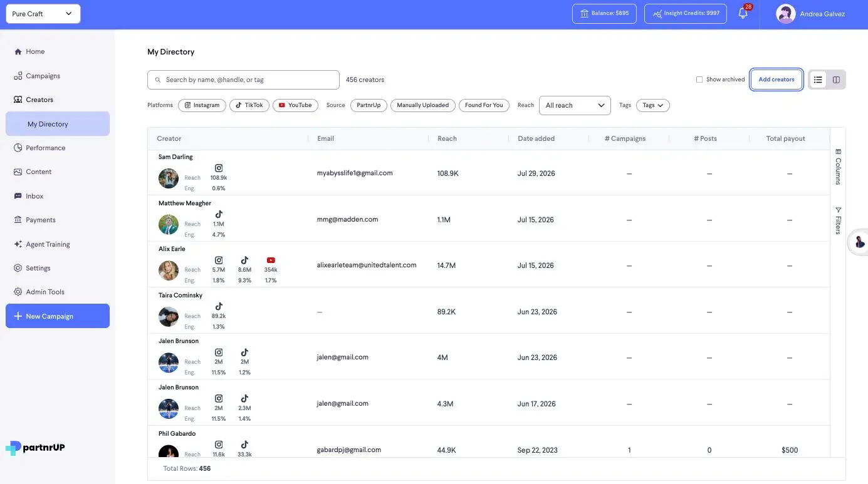The image size is (868, 484).
Task: Click the 14.7M reach value
Action: [446, 265]
